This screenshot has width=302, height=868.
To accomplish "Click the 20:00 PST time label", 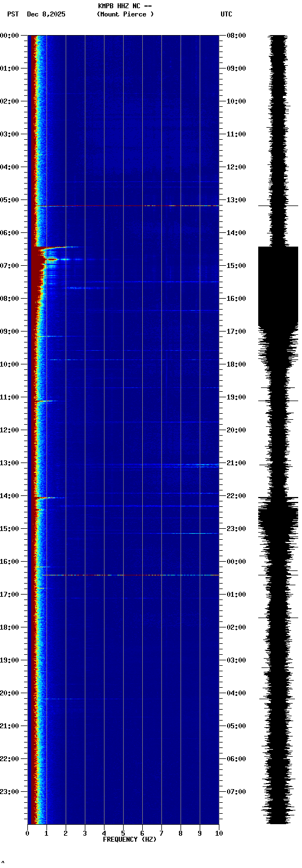I will click(9, 693).
